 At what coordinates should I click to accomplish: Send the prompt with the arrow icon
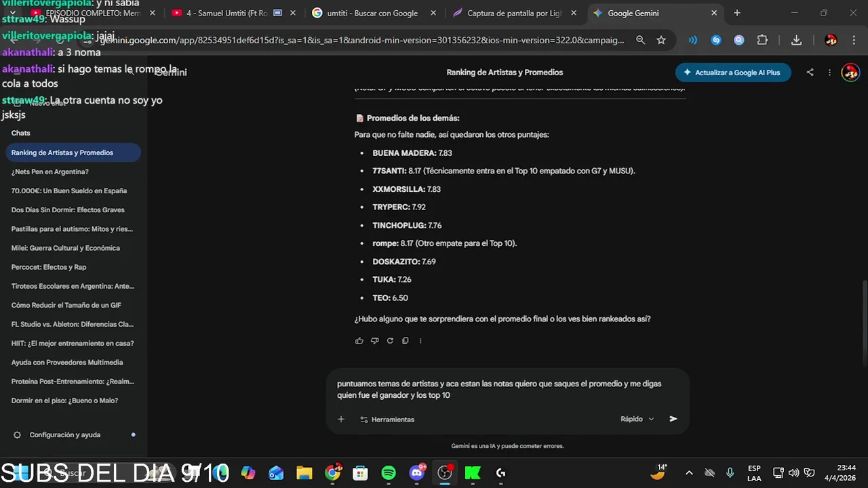673,419
